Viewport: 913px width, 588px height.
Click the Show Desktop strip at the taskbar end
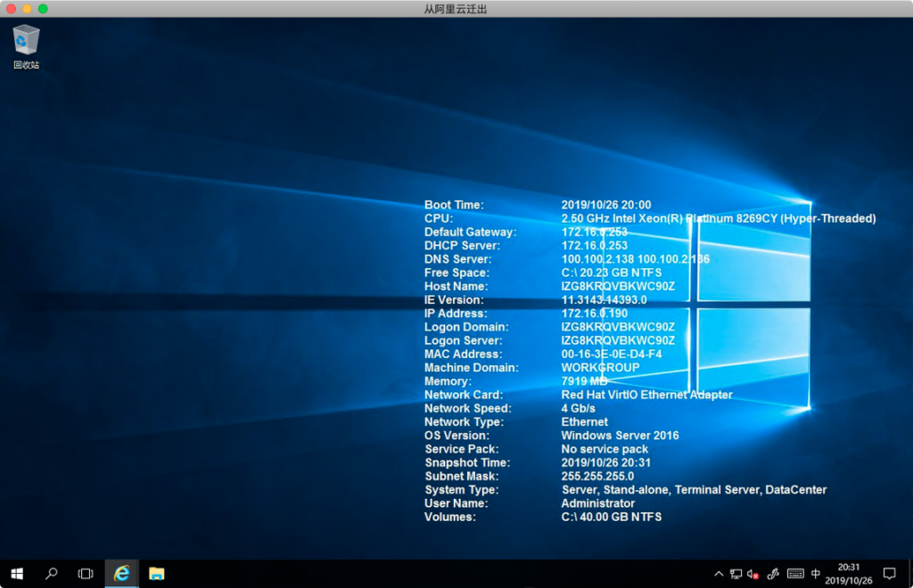(910, 573)
